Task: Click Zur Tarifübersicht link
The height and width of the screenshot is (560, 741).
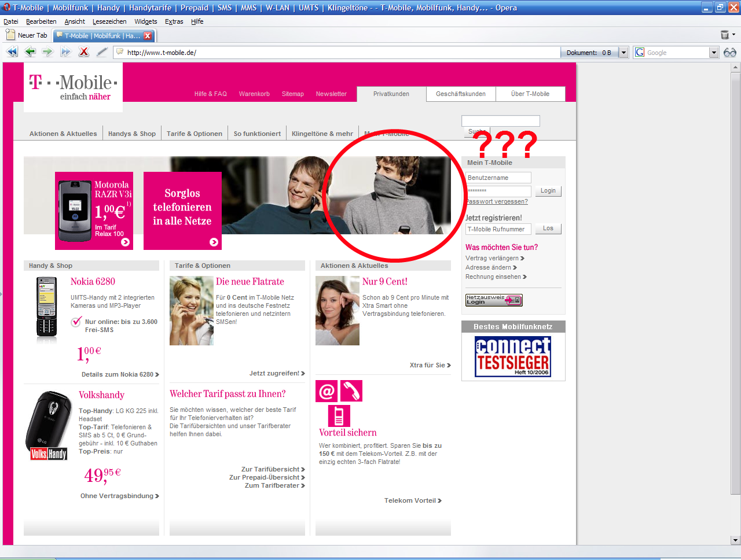Action: [273, 469]
